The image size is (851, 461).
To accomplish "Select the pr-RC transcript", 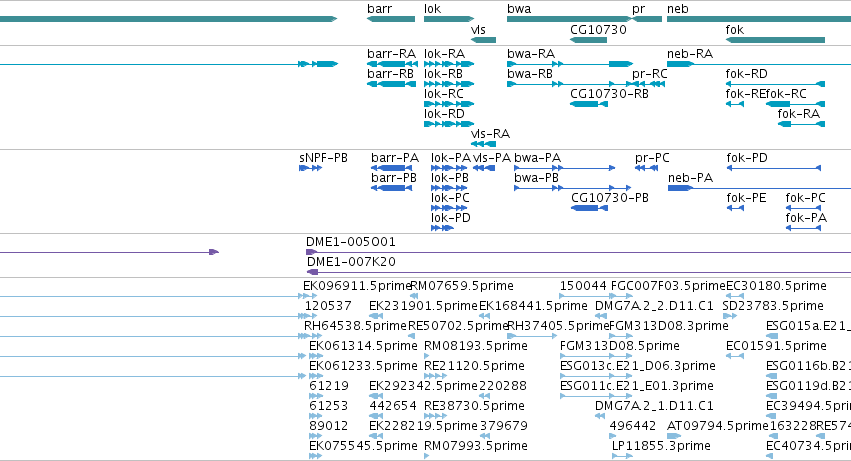I will [x=650, y=74].
